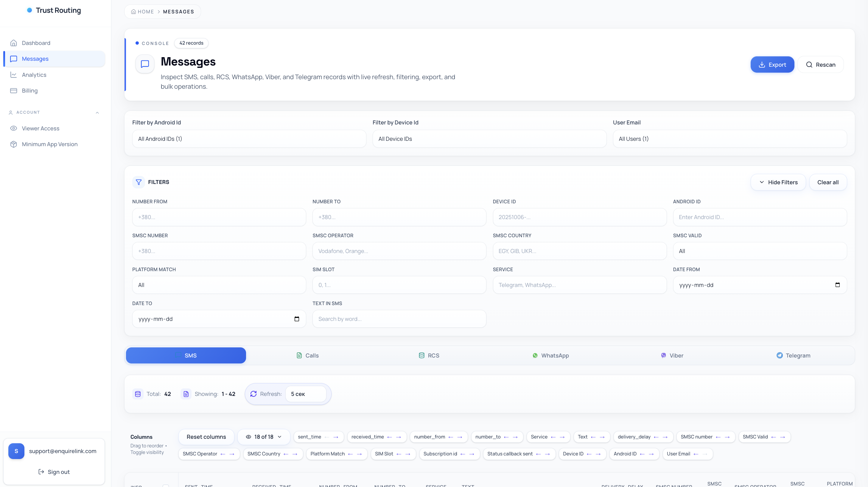Focus the Number From field
The height and width of the screenshot is (487, 868).
(219, 217)
